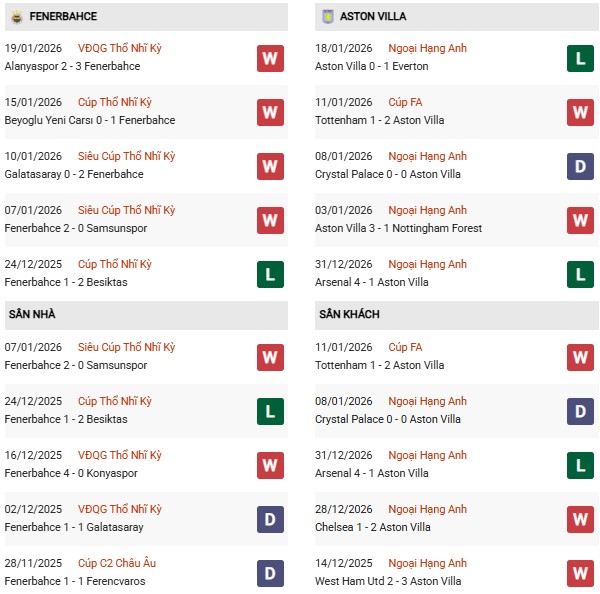This screenshot has width=600, height=594.
Task: Click the Alanyaspor 2 - 3 Fenerbahce result
Action: (72, 66)
